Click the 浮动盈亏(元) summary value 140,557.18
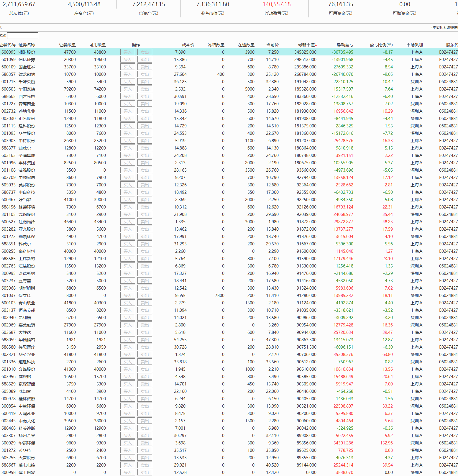Image resolution: width=458 pixels, height=476 pixels. coord(277,4)
